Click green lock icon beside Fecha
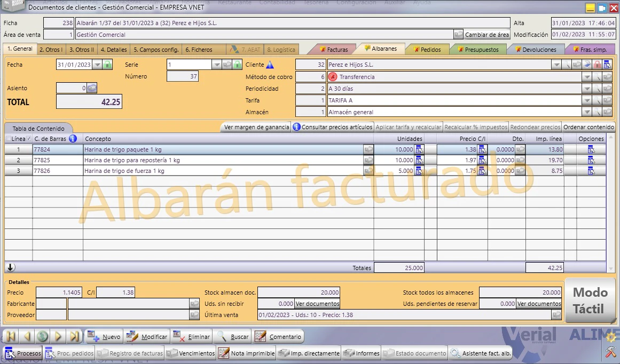The image size is (620, 364). point(107,65)
